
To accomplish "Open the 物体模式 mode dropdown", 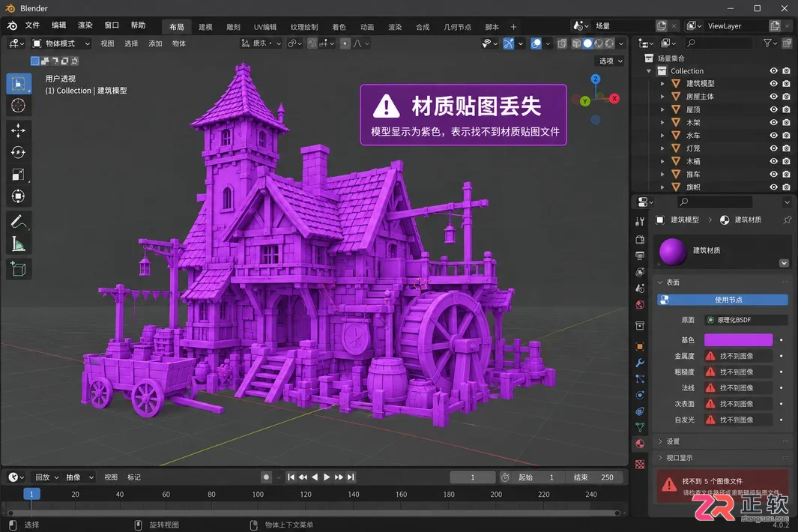I will 61,43.
